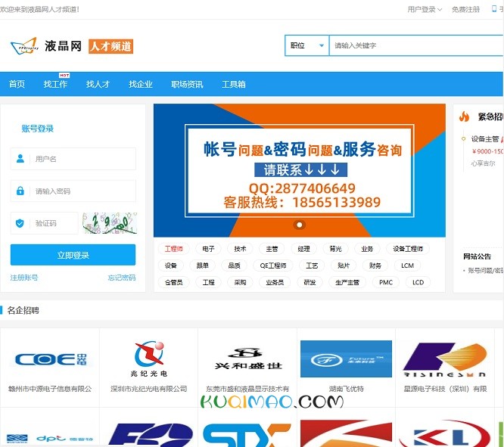504x447 pixels.
Task: Select the 经理 keyword tag
Action: [x=303, y=249]
